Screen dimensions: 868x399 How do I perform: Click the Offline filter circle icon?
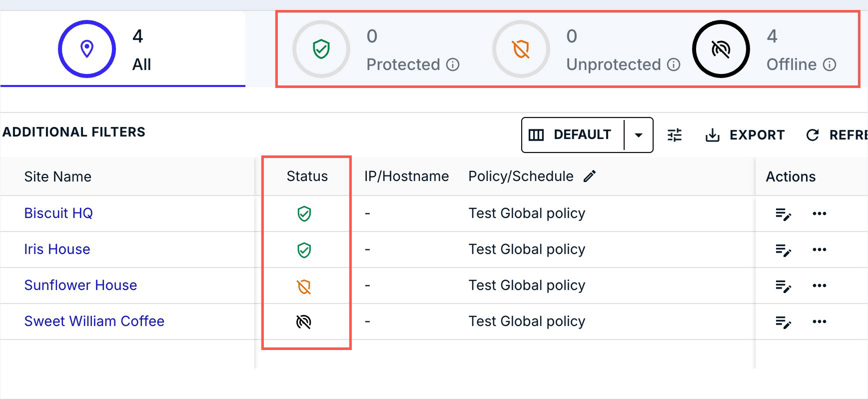721,49
